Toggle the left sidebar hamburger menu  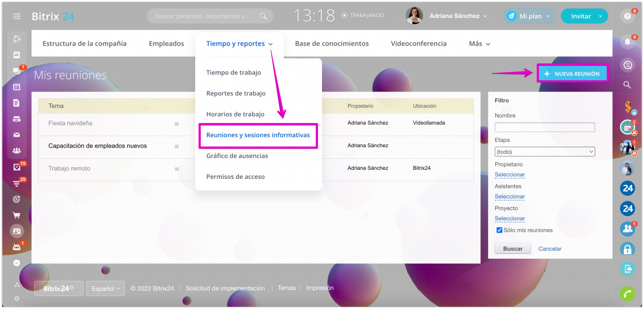pyautogui.click(x=17, y=16)
